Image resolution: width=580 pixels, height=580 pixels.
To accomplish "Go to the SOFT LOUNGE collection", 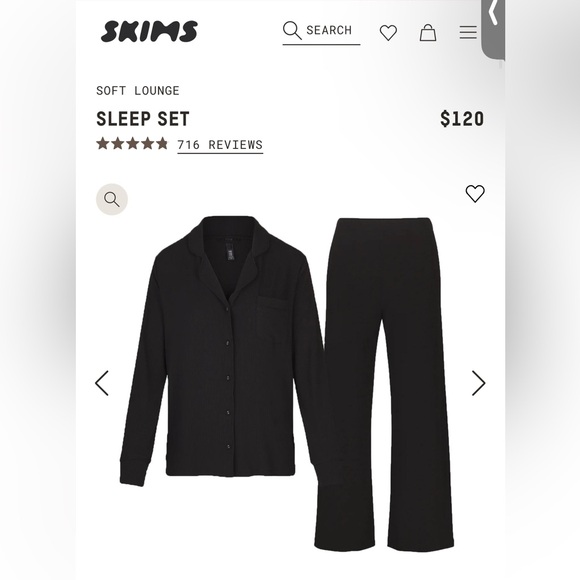I will click(138, 91).
